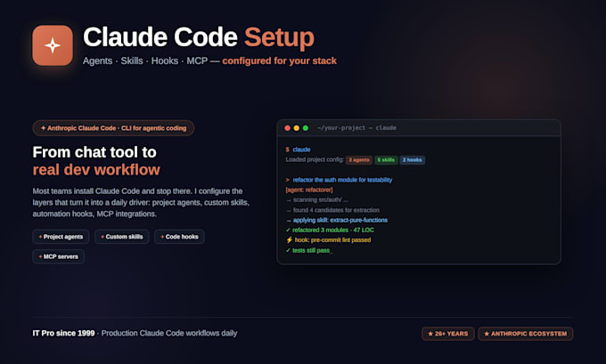Select the Project agents tag

coord(61,237)
